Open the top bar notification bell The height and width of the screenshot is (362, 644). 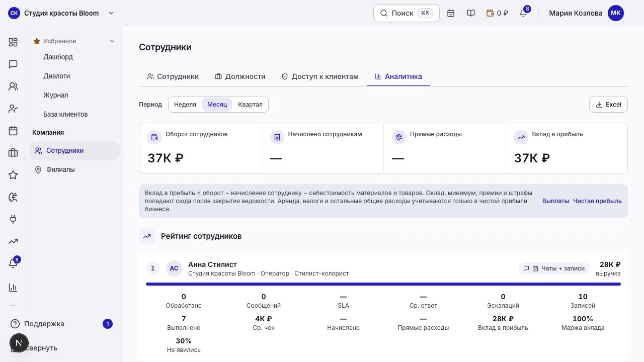point(524,13)
